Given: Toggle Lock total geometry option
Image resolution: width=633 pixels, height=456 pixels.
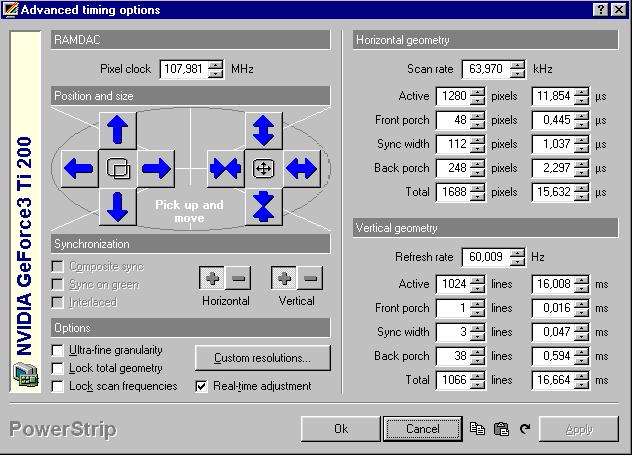Looking at the screenshot, I should (58, 368).
